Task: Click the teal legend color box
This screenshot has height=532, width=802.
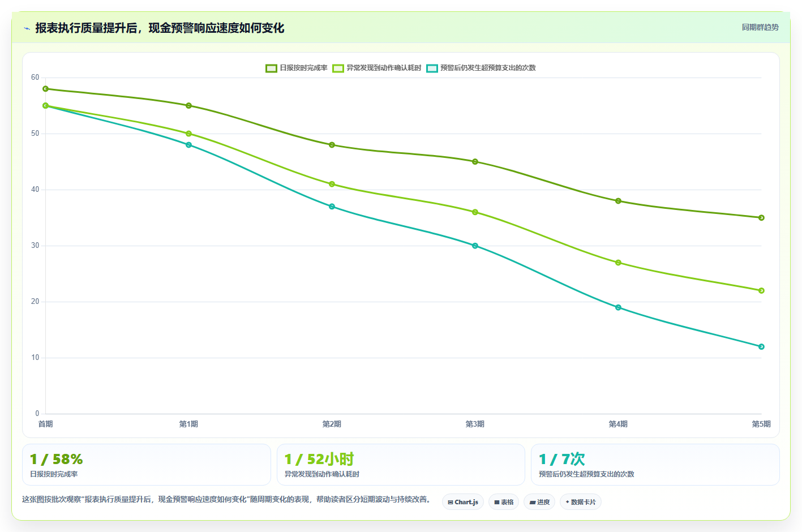Action: (432, 68)
